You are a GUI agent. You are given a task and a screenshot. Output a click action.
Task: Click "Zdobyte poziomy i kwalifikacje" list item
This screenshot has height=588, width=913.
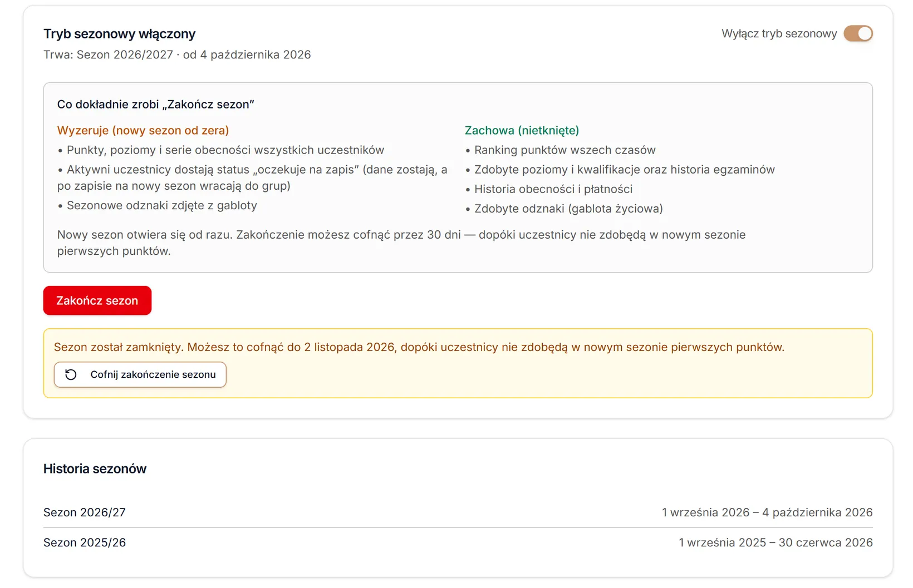point(620,170)
